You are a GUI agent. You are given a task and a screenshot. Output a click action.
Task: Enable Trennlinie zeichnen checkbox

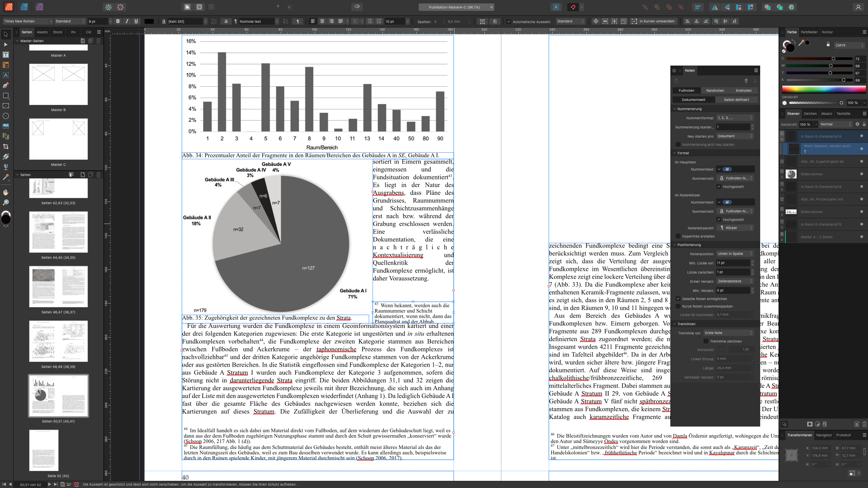[x=706, y=341]
